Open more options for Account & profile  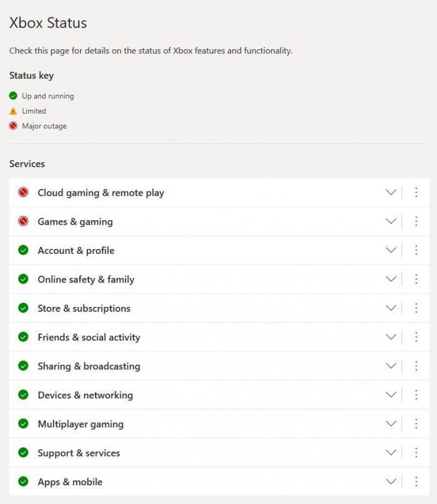(x=416, y=250)
